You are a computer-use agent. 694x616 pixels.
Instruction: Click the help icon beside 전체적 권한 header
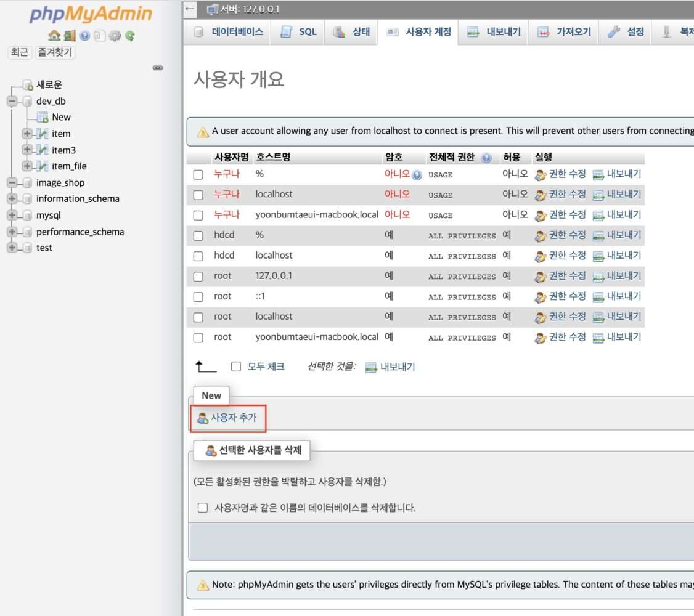tap(487, 158)
